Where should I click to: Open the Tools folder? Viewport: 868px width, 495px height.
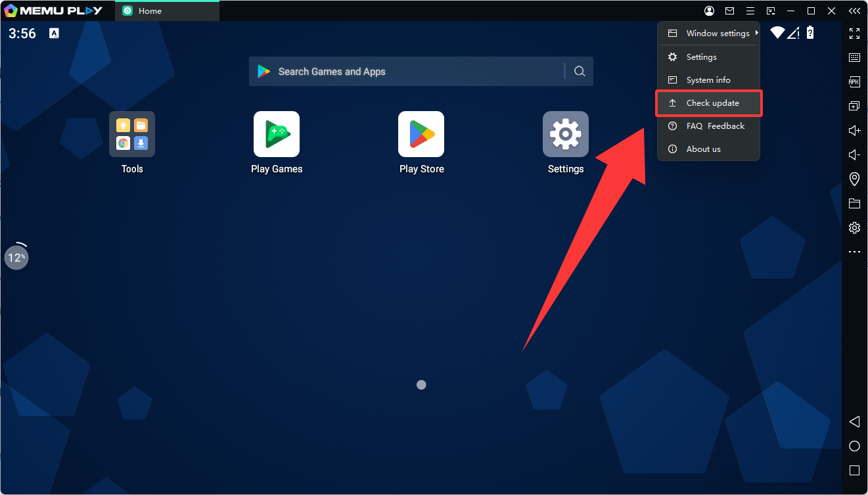pos(132,134)
